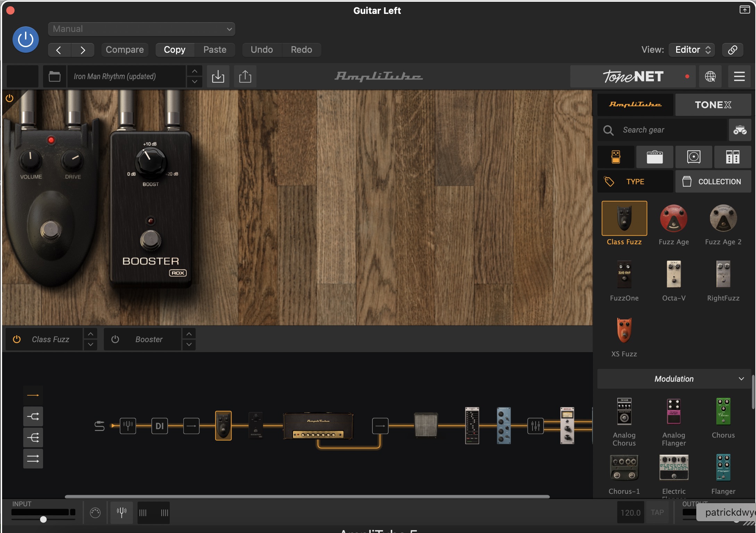Open the View Editor dropdown
Viewport: 756px width, 533px height.
click(x=692, y=50)
